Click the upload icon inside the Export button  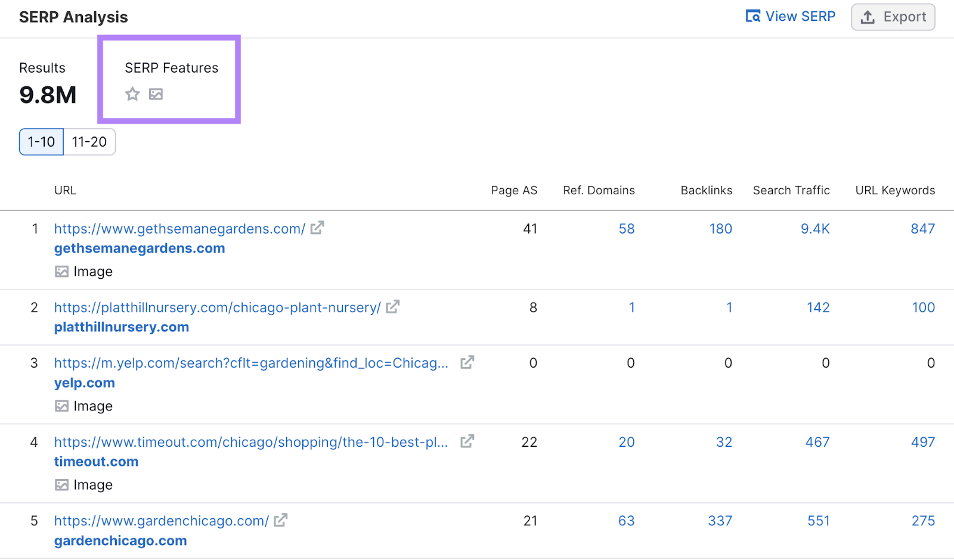pos(868,17)
